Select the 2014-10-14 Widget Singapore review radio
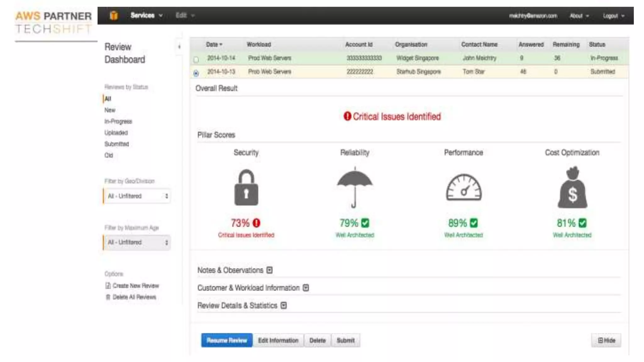 196,59
